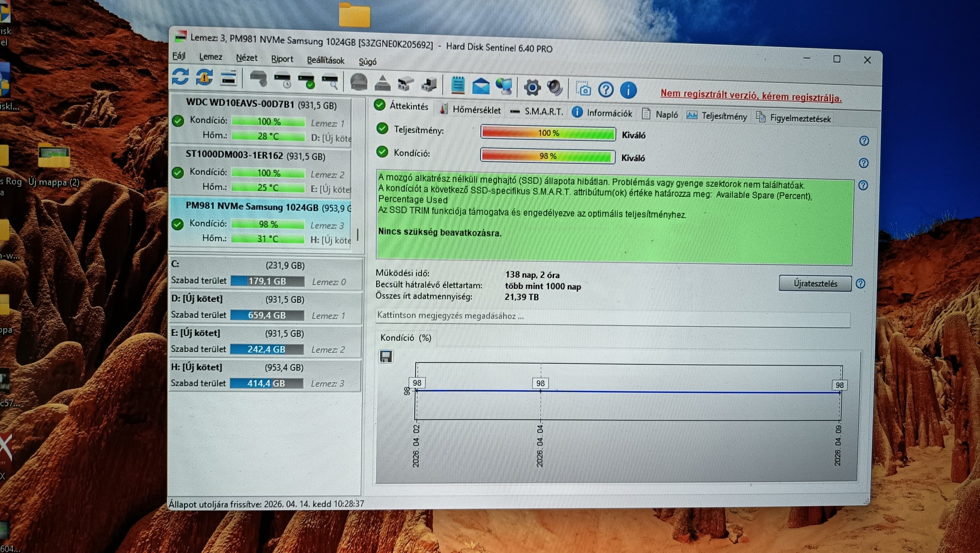Save chart using floppy disk icon
980x553 pixels.
coord(386,356)
